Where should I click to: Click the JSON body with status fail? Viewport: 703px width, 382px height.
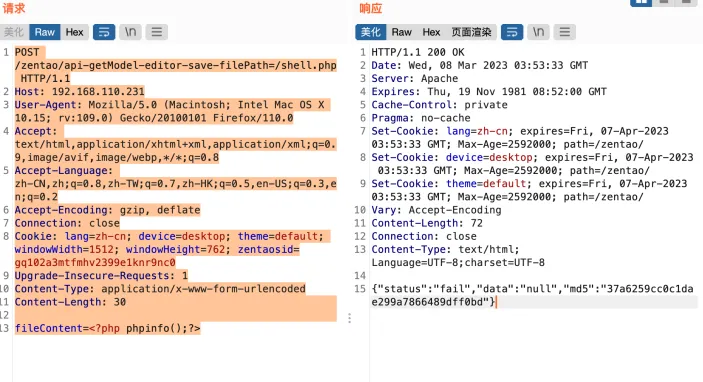click(532, 295)
